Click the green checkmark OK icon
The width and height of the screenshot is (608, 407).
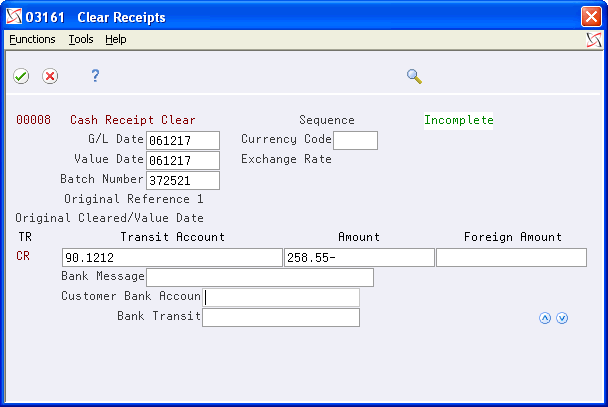point(21,76)
